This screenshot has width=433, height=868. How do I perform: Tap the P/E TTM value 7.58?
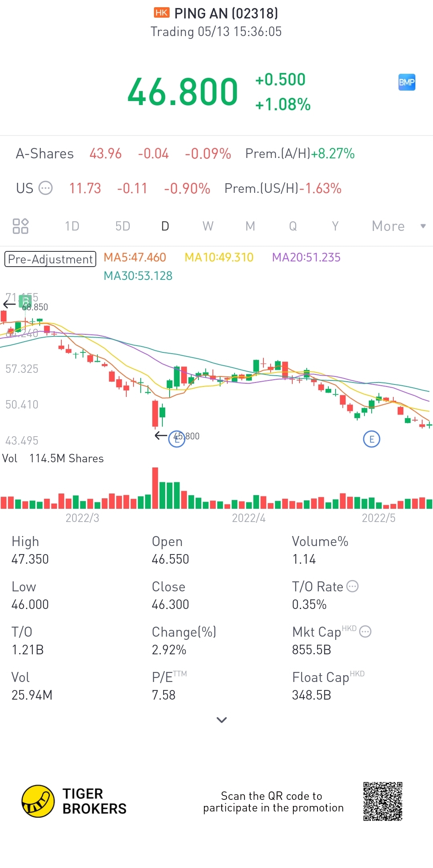164,695
